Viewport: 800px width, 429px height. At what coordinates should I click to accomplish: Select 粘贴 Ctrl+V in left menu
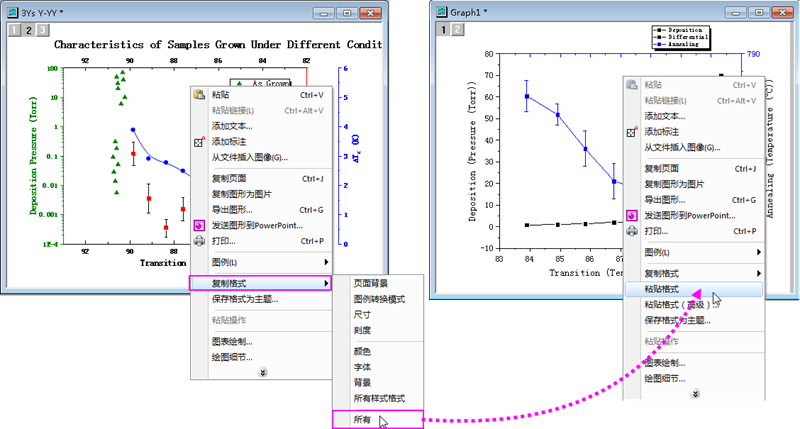point(261,95)
